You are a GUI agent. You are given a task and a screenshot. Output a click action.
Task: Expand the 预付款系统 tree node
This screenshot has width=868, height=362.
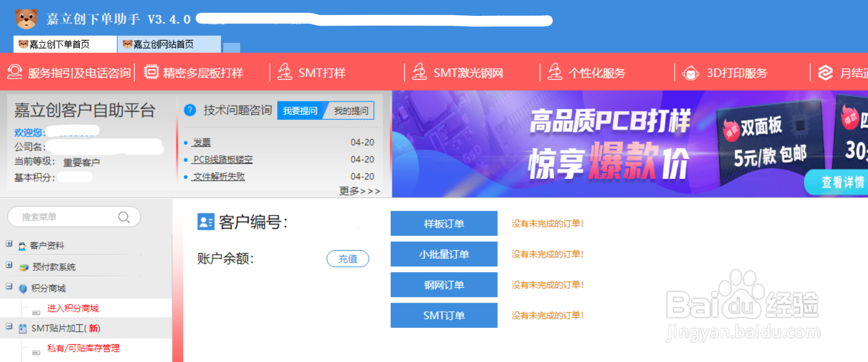pyautogui.click(x=9, y=265)
